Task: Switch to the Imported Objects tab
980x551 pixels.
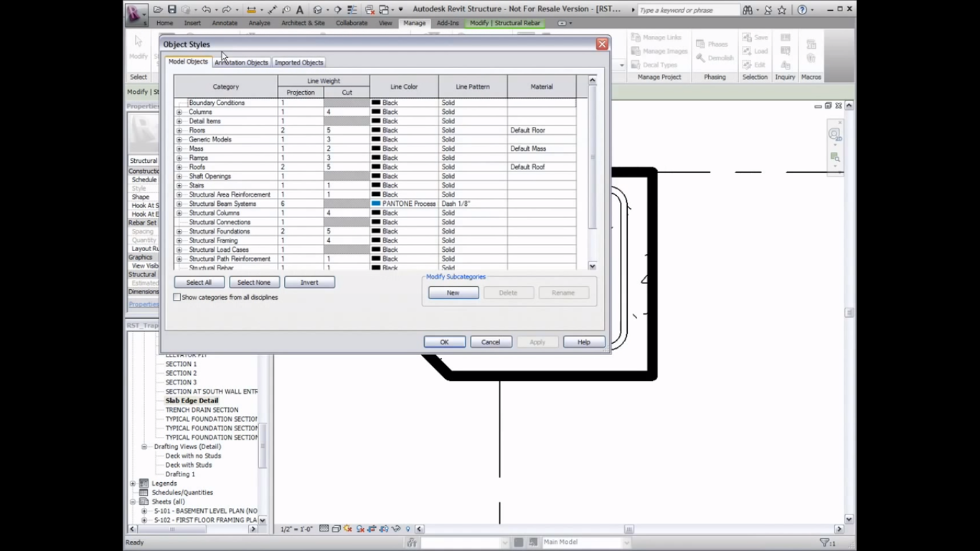Action: [298, 62]
